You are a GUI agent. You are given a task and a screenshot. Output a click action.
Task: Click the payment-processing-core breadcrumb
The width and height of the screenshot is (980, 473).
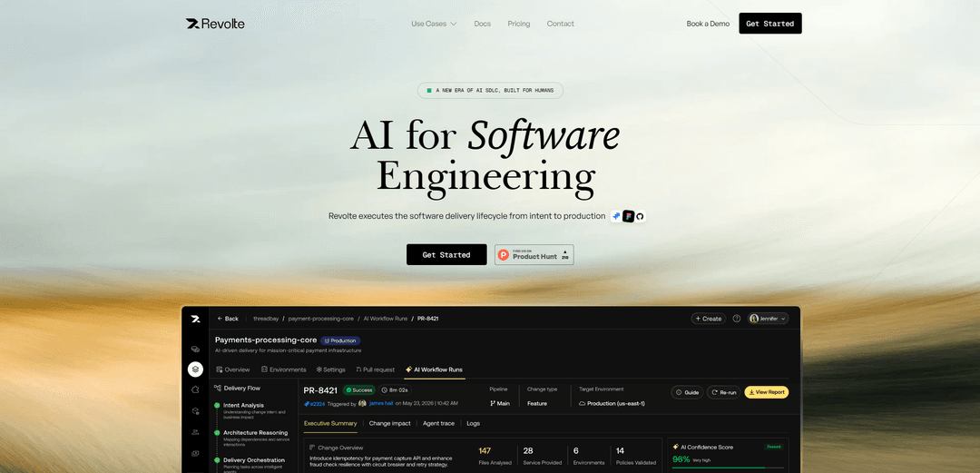tap(320, 319)
